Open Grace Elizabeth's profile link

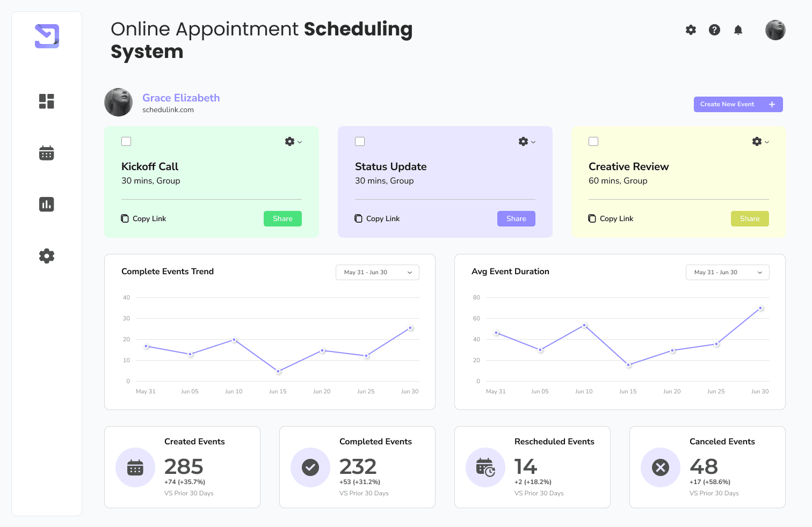181,98
